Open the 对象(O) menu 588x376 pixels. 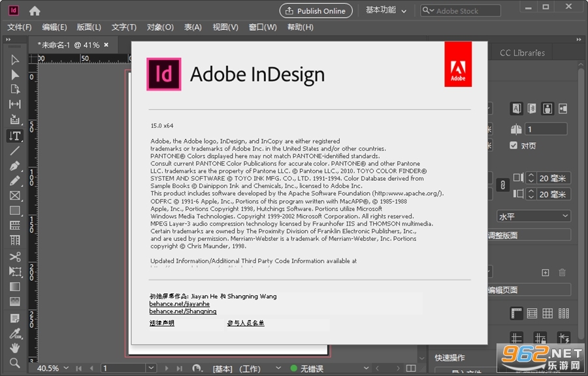[x=160, y=27]
